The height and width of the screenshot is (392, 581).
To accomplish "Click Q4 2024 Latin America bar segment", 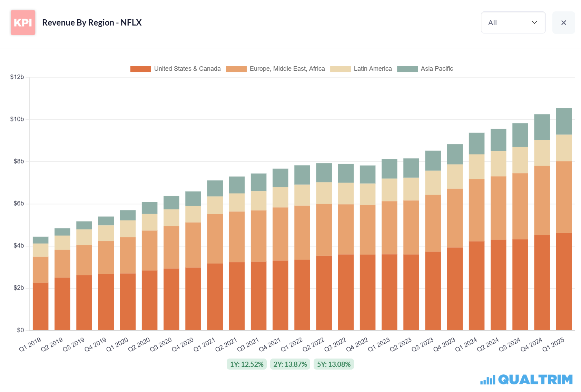I will pyautogui.click(x=542, y=153).
